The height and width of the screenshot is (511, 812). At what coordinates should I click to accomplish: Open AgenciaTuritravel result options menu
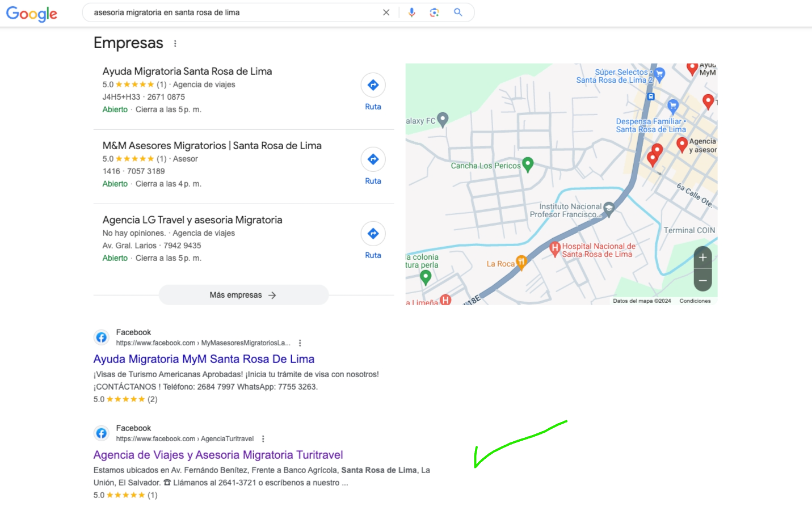tap(263, 439)
